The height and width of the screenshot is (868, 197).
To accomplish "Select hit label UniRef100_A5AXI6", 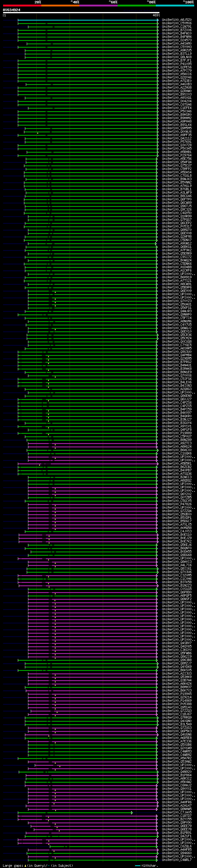I will pos(176,74).
